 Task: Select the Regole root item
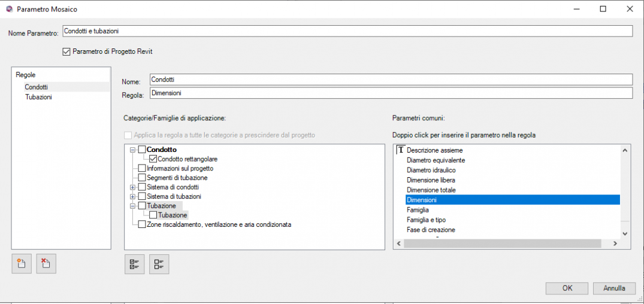click(26, 75)
